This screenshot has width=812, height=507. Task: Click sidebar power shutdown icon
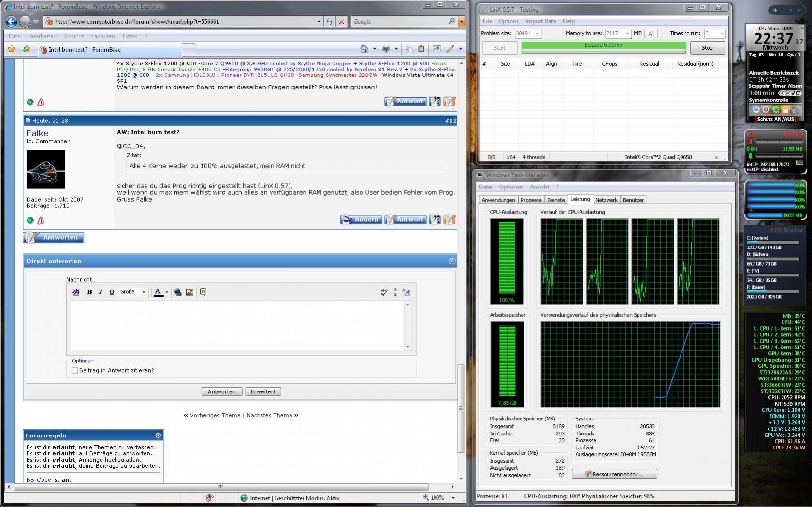point(756,110)
